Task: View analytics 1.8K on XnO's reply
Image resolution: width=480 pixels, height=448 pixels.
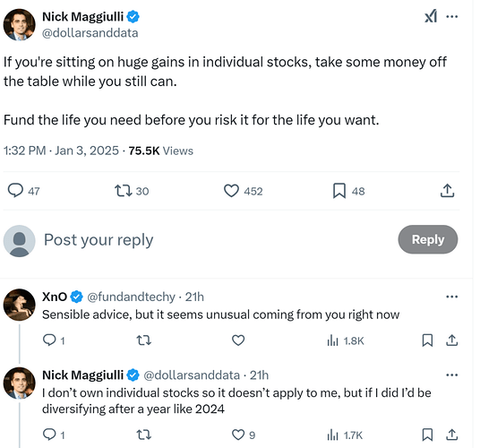Action: pyautogui.click(x=346, y=340)
